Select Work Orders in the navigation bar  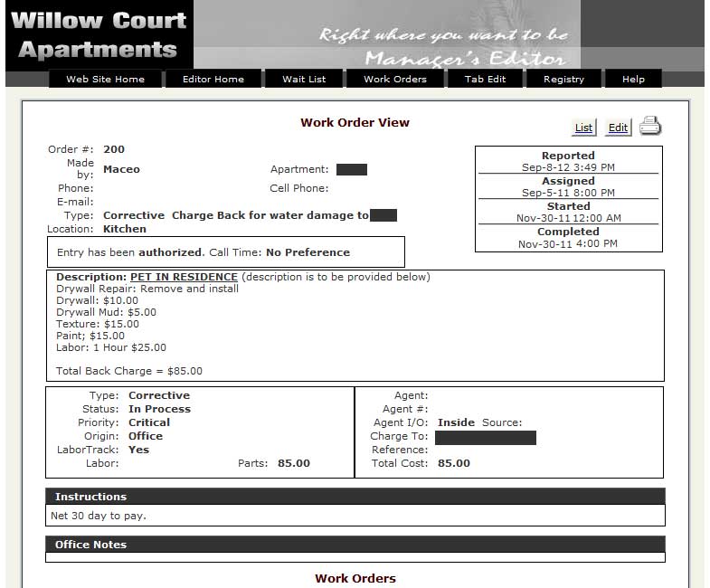click(394, 80)
